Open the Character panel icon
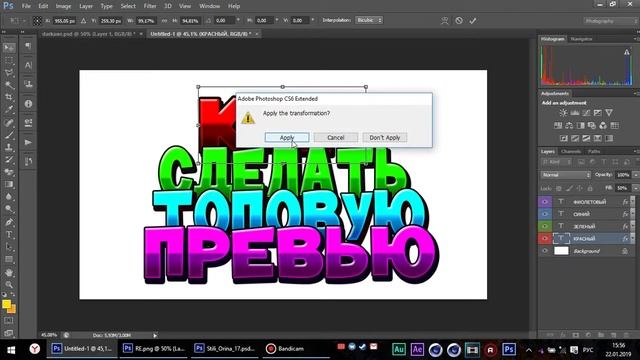The height and width of the screenshot is (360, 640). (x=28, y=65)
